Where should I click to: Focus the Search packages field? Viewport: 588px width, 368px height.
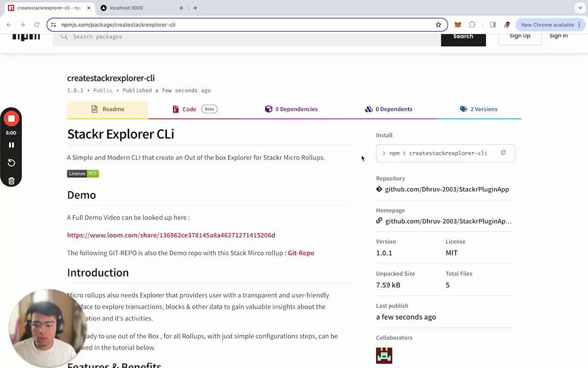tap(247, 39)
